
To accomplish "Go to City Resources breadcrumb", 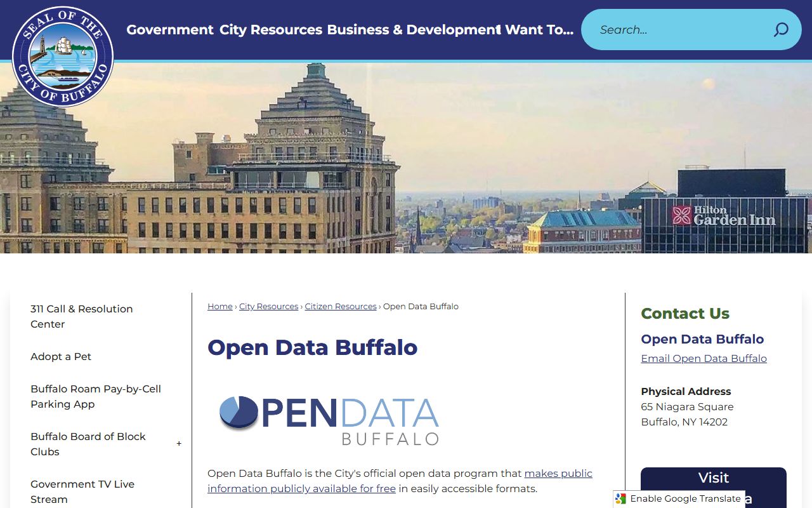I will 268,306.
